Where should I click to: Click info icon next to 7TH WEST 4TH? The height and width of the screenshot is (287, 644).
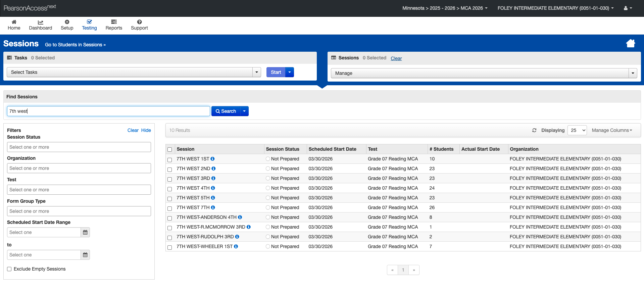[x=213, y=188]
